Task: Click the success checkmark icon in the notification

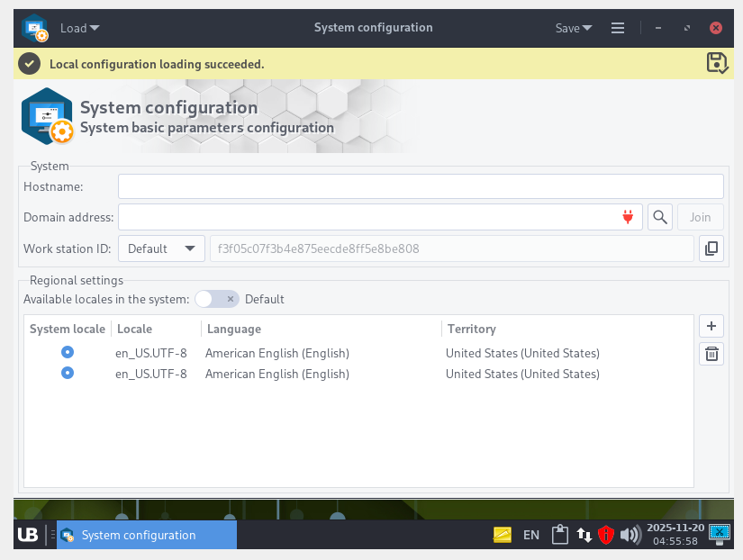Action: (30, 64)
